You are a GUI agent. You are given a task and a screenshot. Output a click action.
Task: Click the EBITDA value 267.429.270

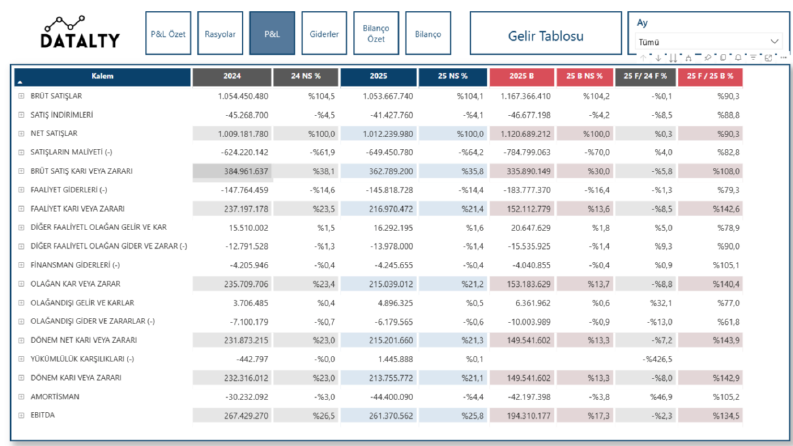[x=246, y=416]
